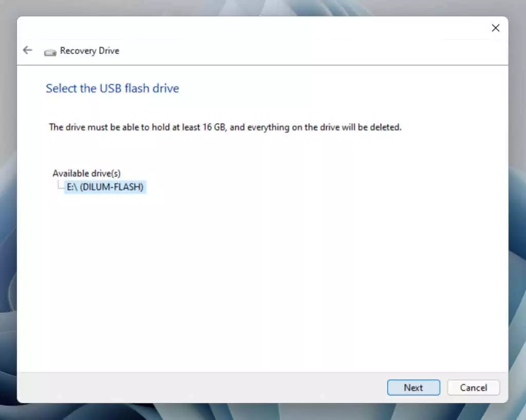Close the Recovery Drive dialog
The height and width of the screenshot is (420, 526).
[x=496, y=28]
